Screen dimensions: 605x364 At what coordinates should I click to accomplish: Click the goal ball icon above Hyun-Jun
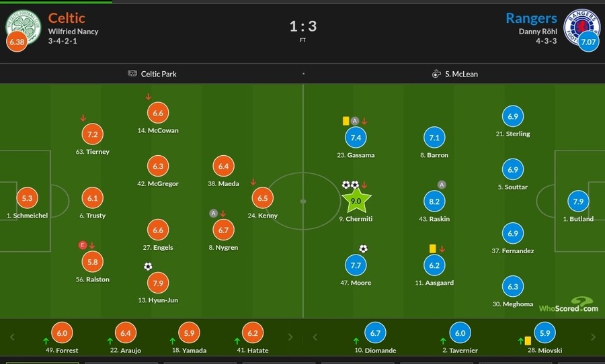[x=148, y=266]
